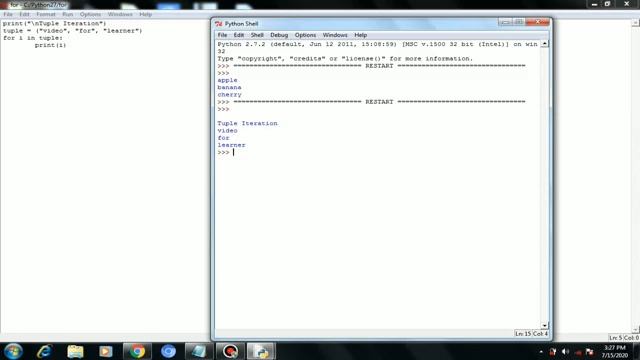Viewport: 640px width, 360px height.
Task: Close the Python Shell window
Action: click(x=538, y=22)
